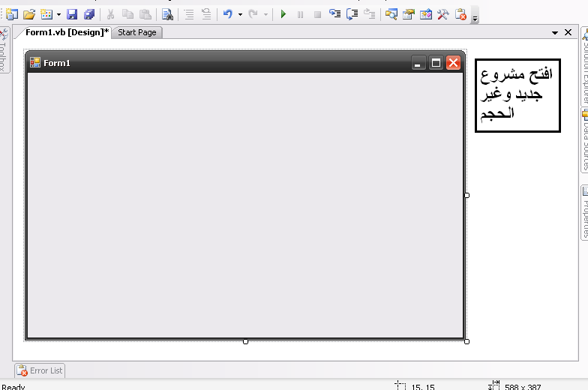Open the Properties Window toolbar icon

[409, 13]
